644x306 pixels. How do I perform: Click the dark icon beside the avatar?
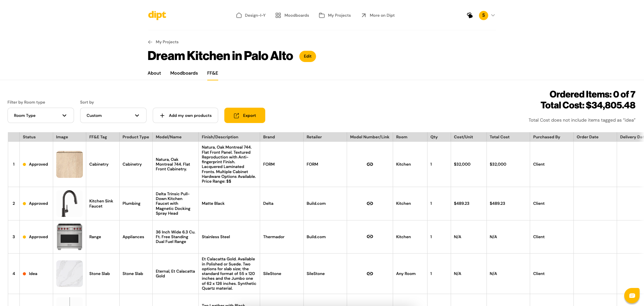[470, 15]
